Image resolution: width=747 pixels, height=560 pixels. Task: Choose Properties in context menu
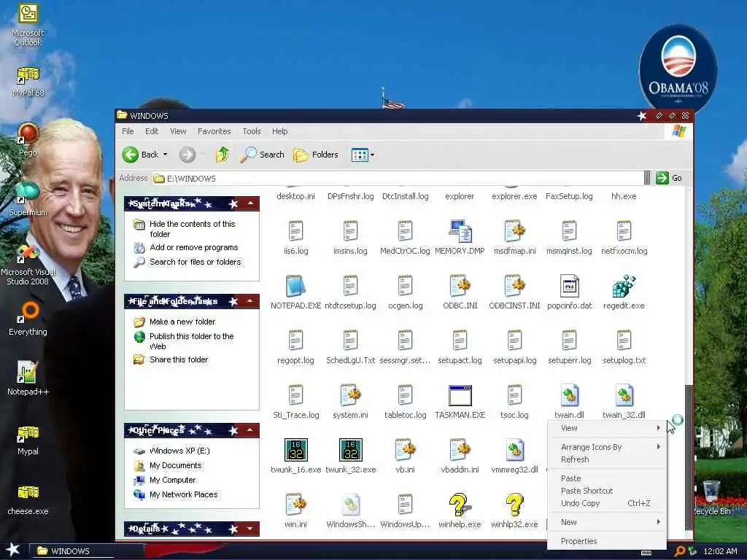(x=607, y=541)
